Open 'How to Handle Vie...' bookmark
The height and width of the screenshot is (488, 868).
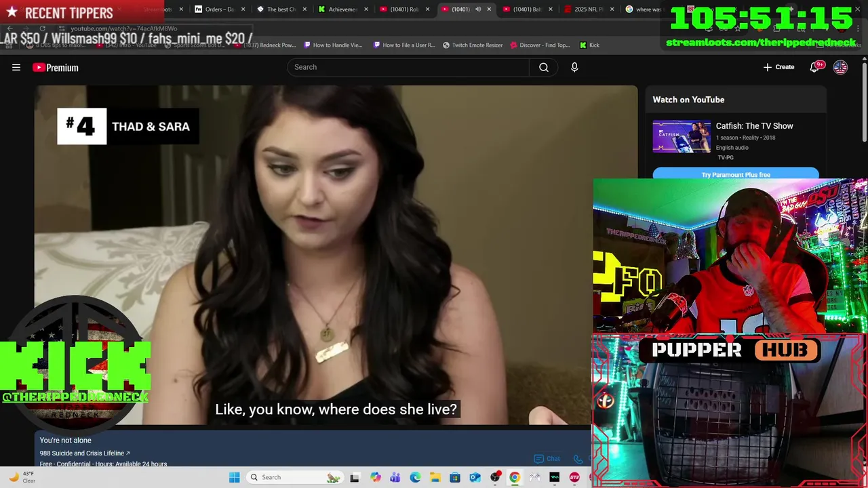(x=333, y=45)
